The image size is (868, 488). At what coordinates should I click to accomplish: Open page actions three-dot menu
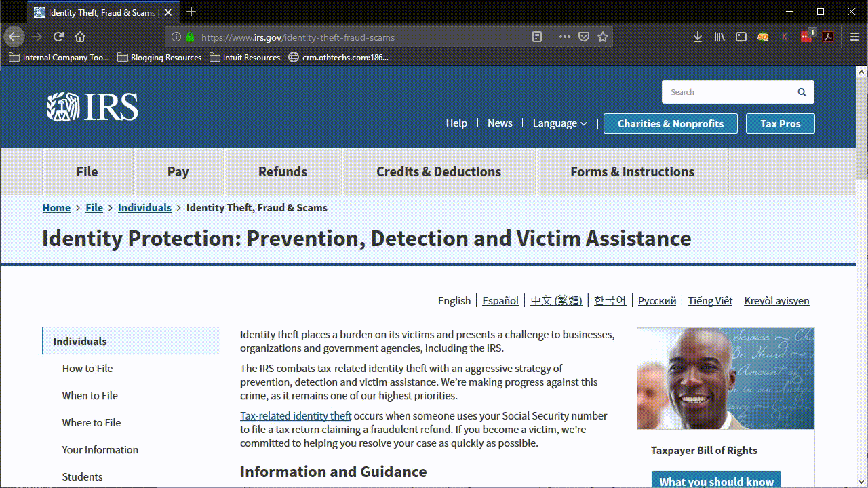pos(564,37)
